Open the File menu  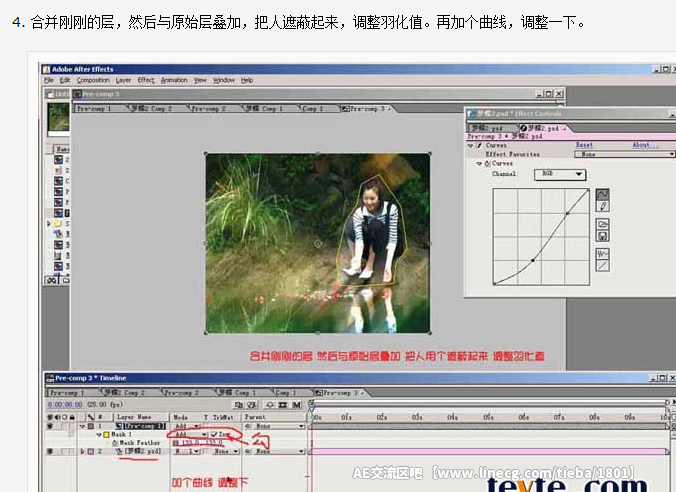[49, 81]
